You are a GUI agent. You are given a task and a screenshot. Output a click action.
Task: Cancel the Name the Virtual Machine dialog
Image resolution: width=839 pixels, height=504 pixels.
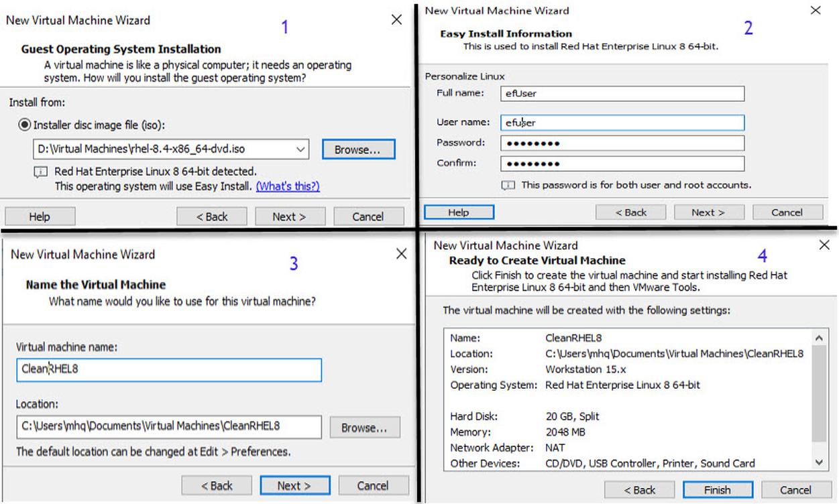[373, 485]
